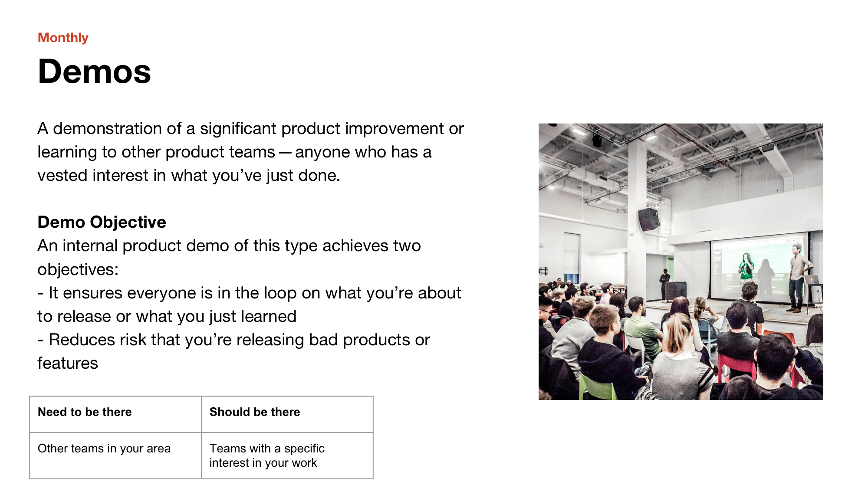Click the "to release or what you just learned" line
This screenshot has height=488, width=868.
tap(167, 317)
